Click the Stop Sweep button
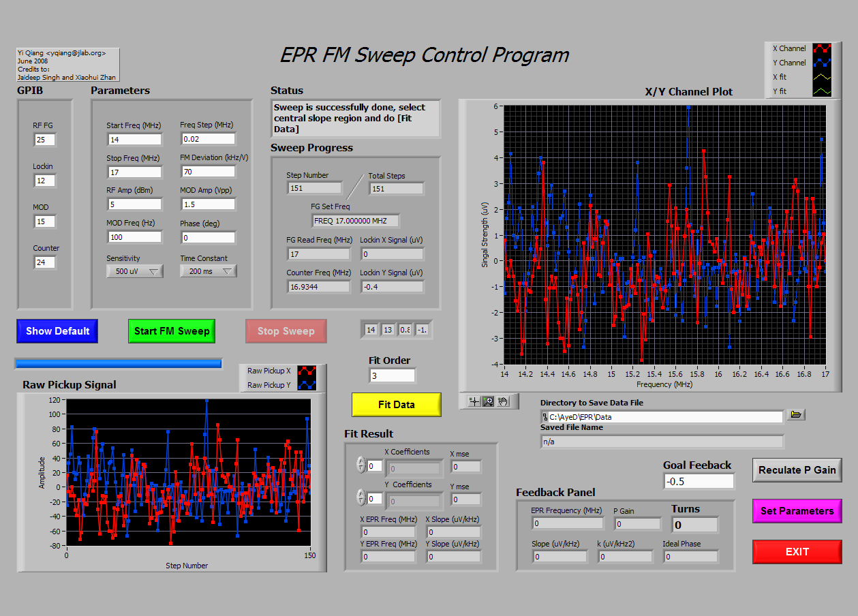 [286, 331]
